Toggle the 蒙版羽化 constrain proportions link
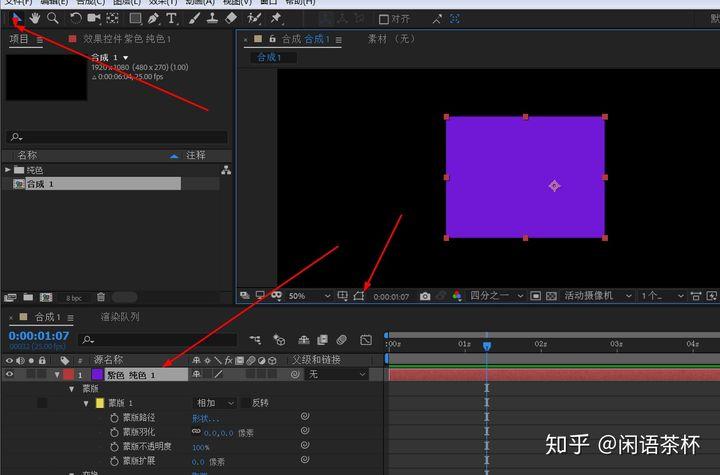Image resolution: width=720 pixels, height=475 pixels. 196,431
